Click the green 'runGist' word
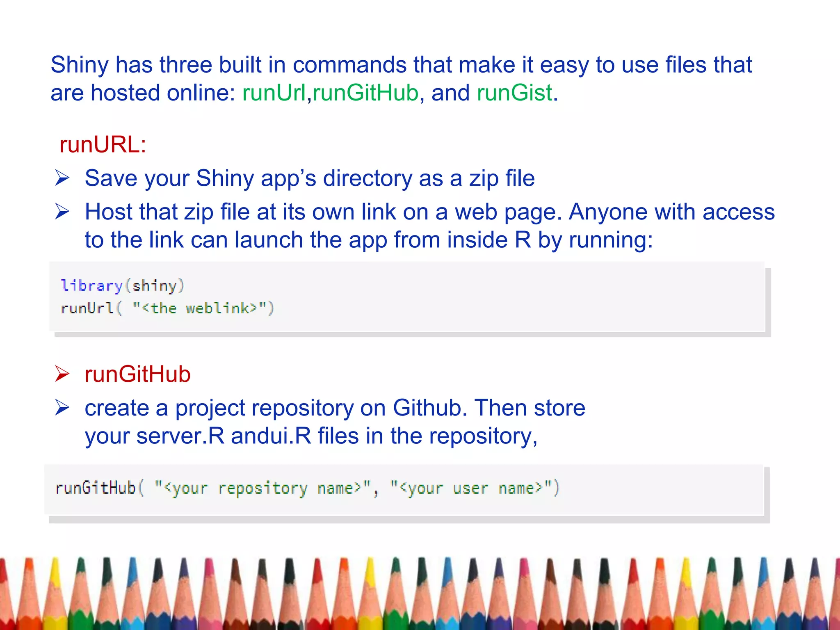 514,93
